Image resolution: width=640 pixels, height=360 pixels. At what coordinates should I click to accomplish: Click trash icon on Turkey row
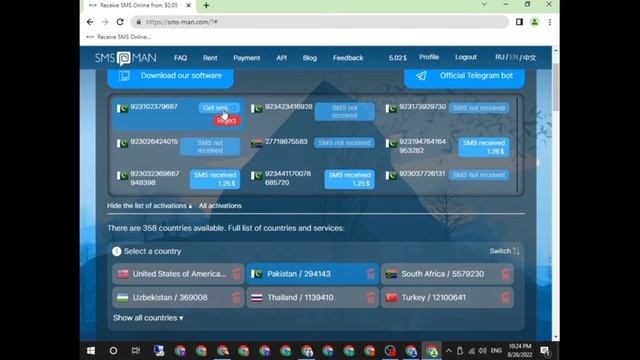tap(505, 298)
